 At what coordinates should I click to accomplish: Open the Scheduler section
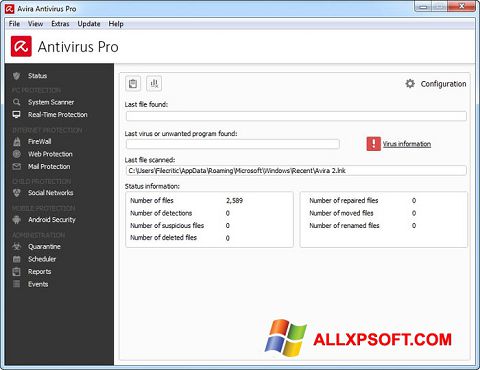pyautogui.click(x=42, y=259)
